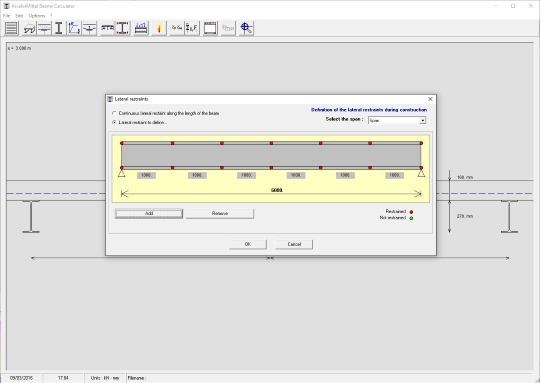Screen dimensions: 540x383
Task: Open the fire design flame icon
Action: (x=159, y=28)
